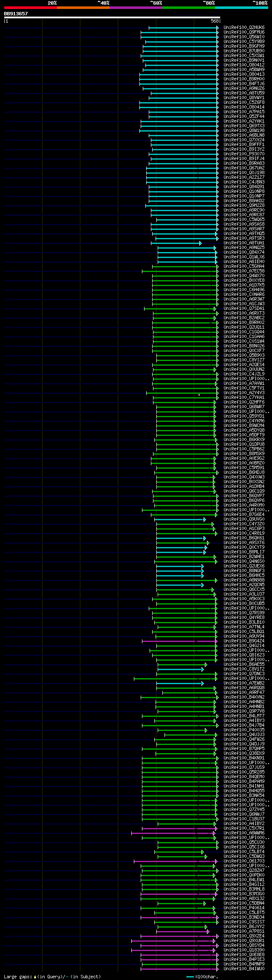The height and width of the screenshot is (980, 272).
Task: Click hit label UniRef100_A5K0C3
Action: pos(244,599)
